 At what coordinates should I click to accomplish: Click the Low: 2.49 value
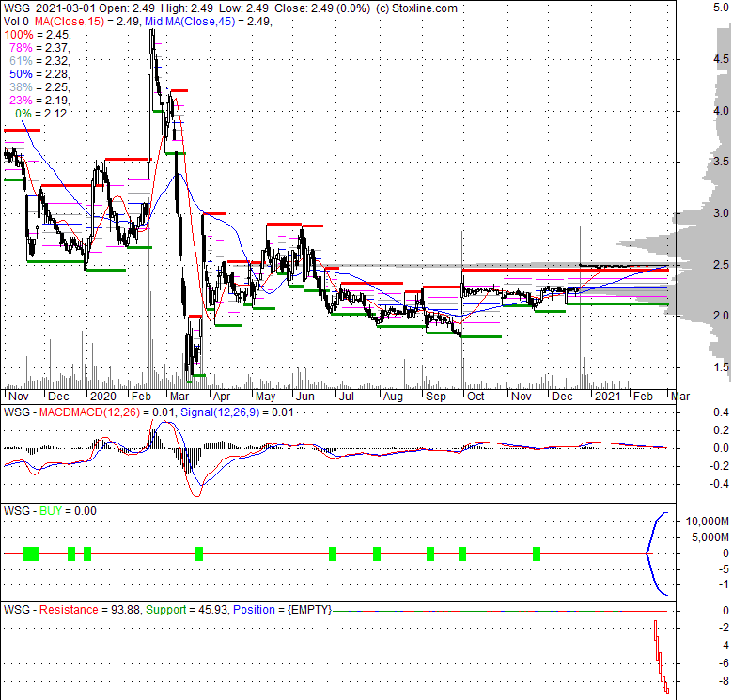[x=243, y=8]
